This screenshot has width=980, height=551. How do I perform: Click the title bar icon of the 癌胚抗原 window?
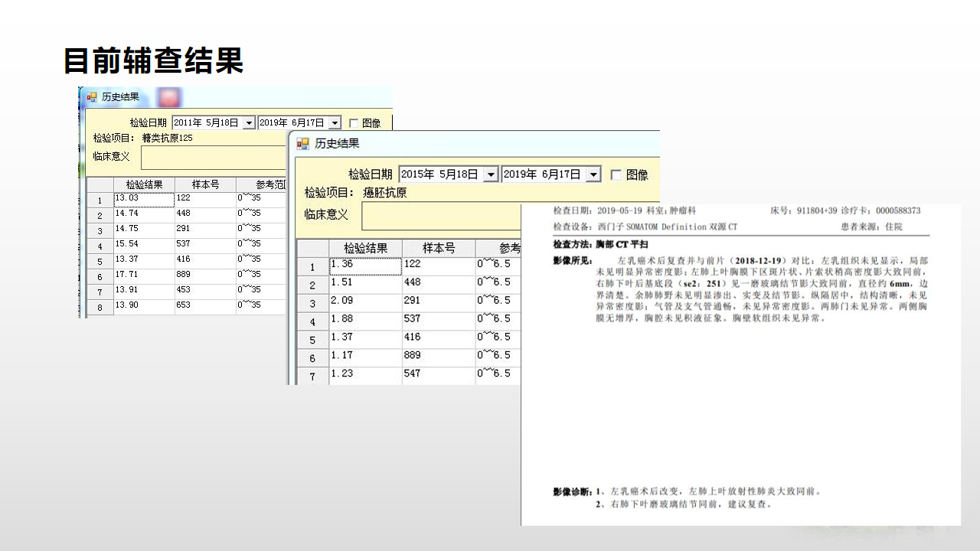pyautogui.click(x=303, y=143)
